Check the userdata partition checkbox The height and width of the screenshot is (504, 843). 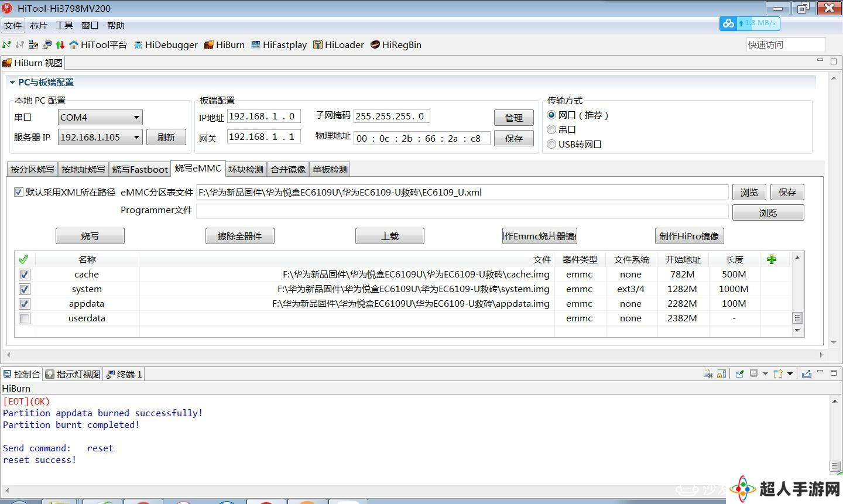click(x=24, y=318)
